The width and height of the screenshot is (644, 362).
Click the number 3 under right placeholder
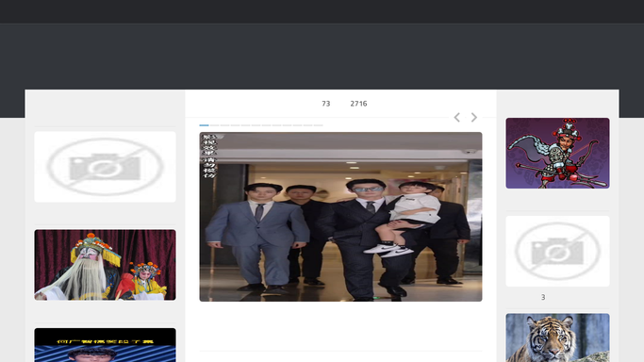(543, 297)
